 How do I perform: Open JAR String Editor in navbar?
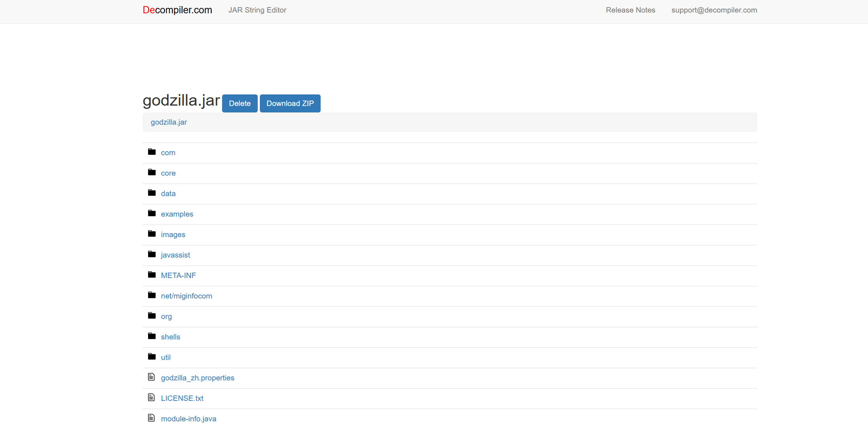point(257,10)
